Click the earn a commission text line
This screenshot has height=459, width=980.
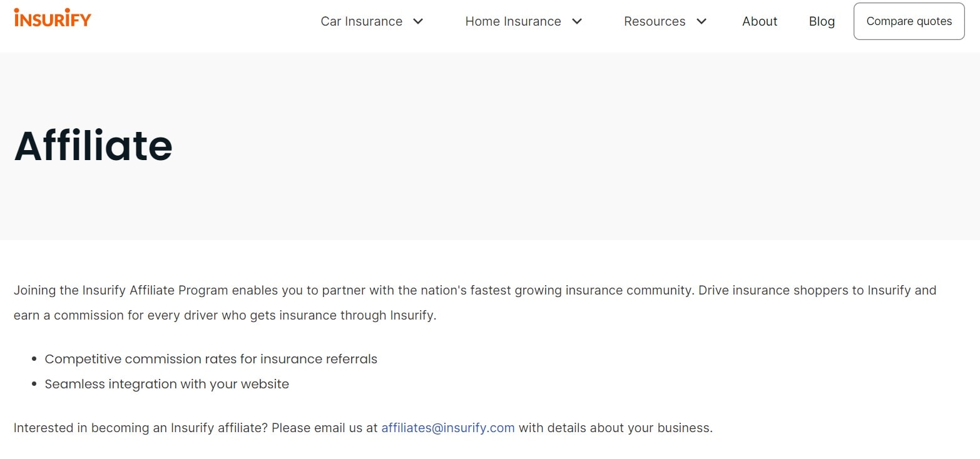point(225,316)
